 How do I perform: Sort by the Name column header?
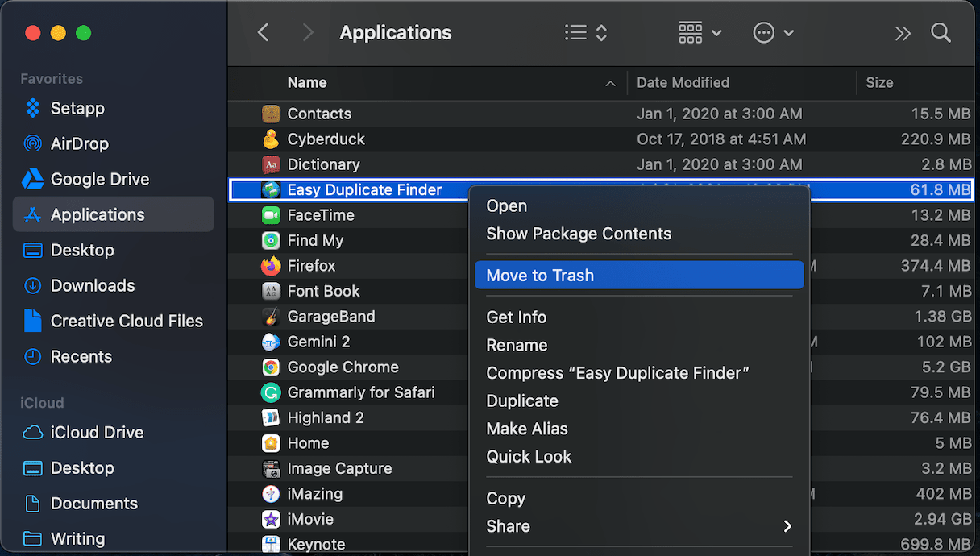point(307,82)
